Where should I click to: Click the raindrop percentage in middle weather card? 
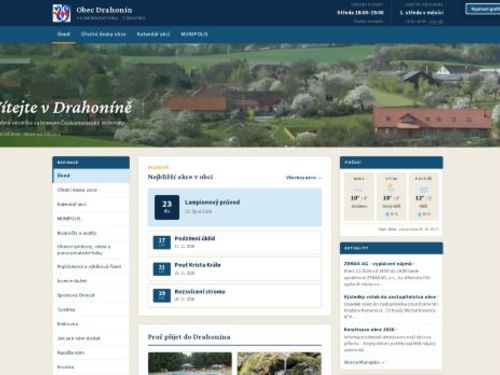tap(392, 214)
